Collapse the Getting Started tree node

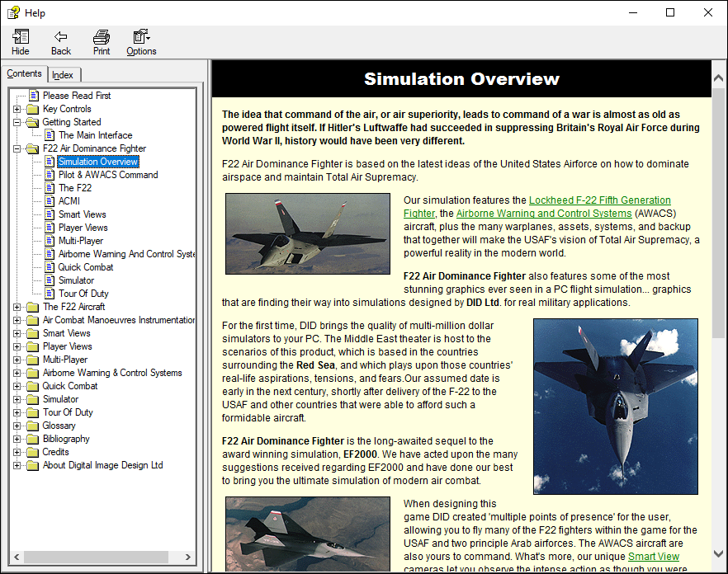17,123
